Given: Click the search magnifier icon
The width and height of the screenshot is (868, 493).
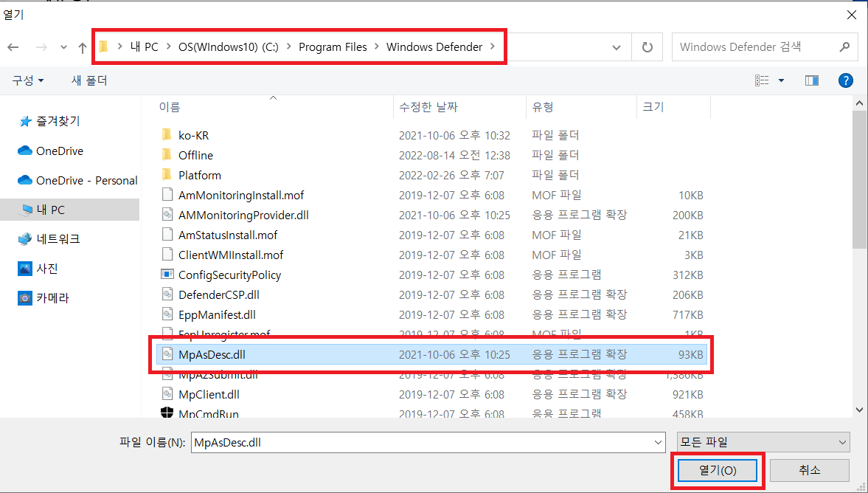Looking at the screenshot, I should (844, 47).
